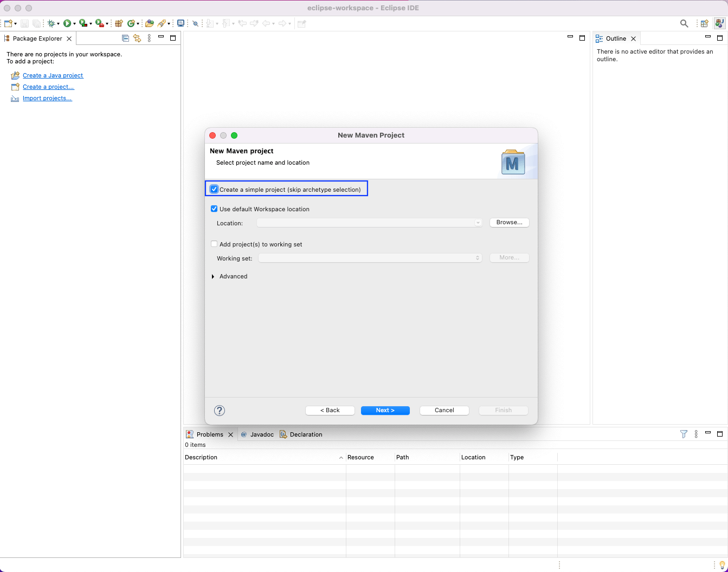Click the filter icon in Problems view
Viewport: 728px width, 572px height.
(x=684, y=434)
